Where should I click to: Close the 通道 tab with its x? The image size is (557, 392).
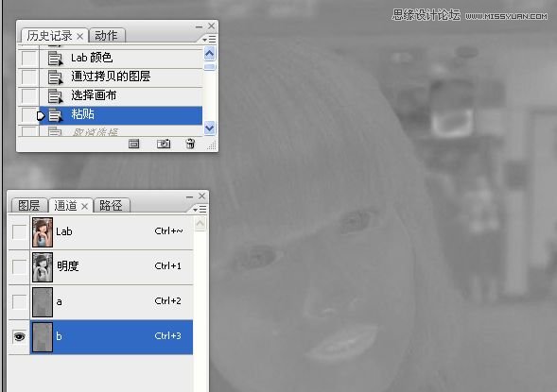click(84, 206)
